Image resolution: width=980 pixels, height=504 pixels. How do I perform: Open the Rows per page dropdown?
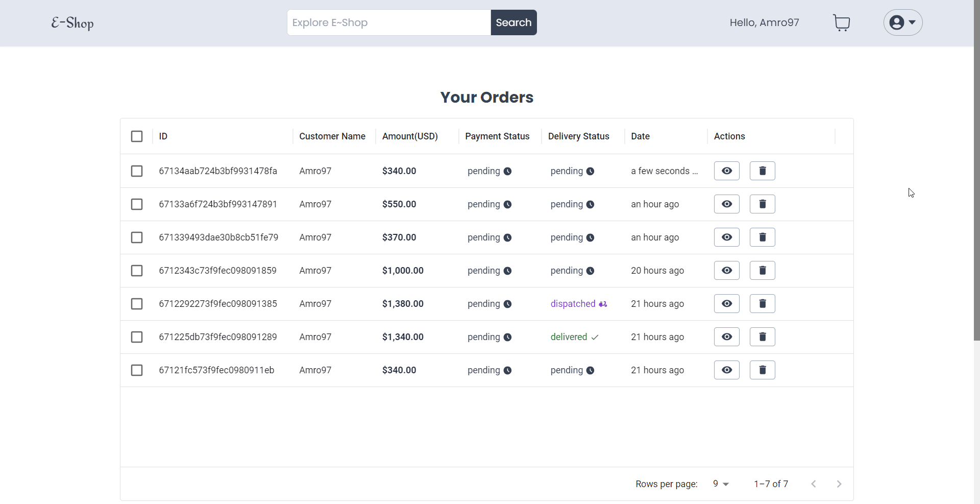pos(721,484)
